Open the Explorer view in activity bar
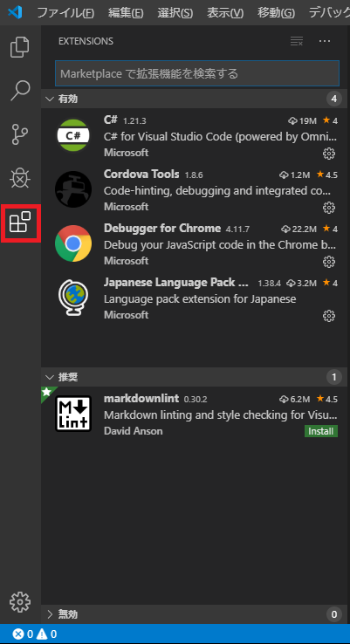The height and width of the screenshot is (644, 350). pyautogui.click(x=20, y=47)
